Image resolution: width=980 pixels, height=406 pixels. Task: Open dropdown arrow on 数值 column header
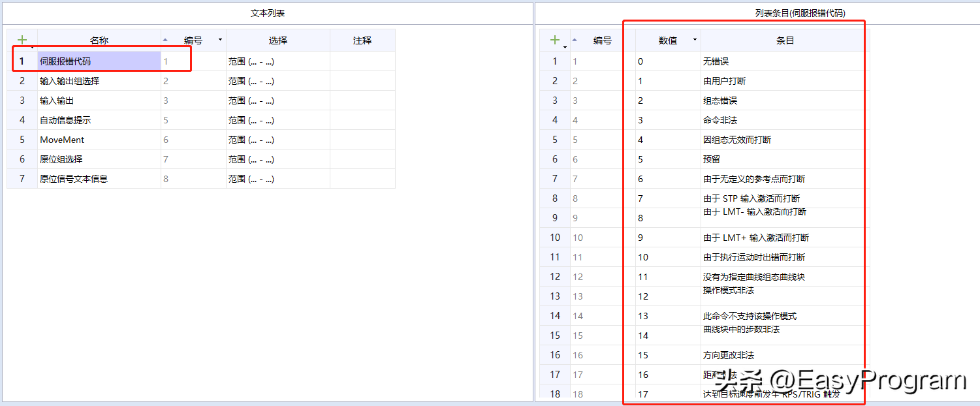click(695, 40)
